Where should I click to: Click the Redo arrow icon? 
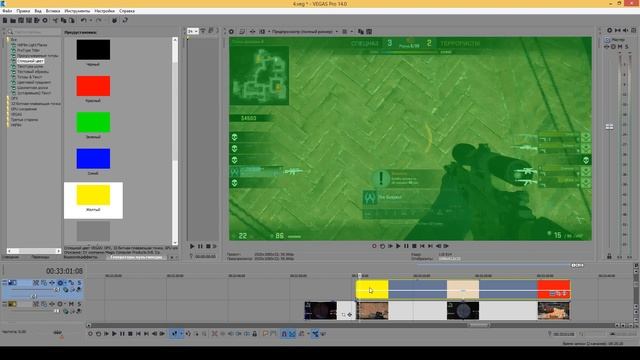pos(98,20)
